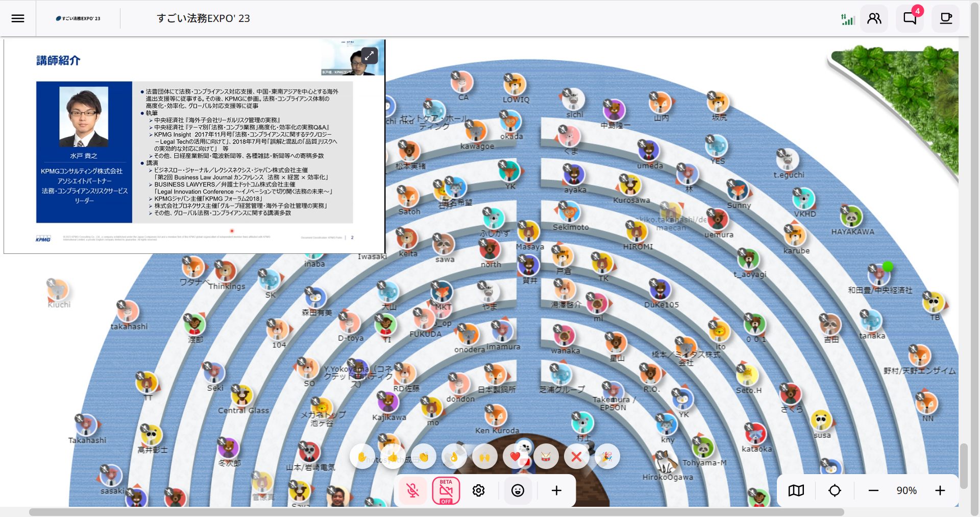Send the raised both hands reaction
The image size is (980, 517).
tap(485, 457)
